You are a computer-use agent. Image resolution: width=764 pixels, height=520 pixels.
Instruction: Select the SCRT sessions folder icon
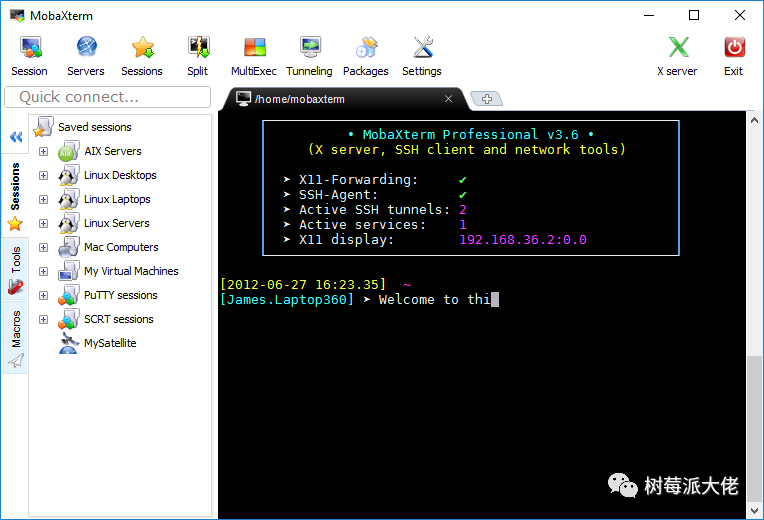point(68,319)
